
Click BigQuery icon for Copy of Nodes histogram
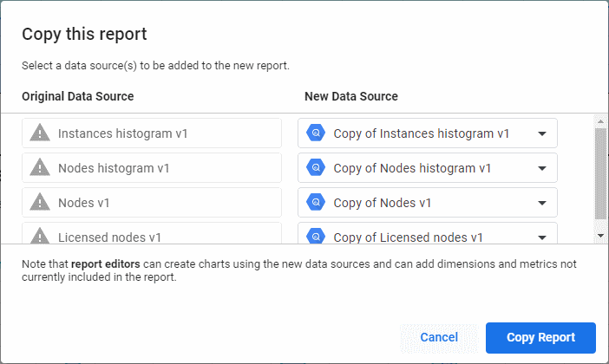coord(316,168)
